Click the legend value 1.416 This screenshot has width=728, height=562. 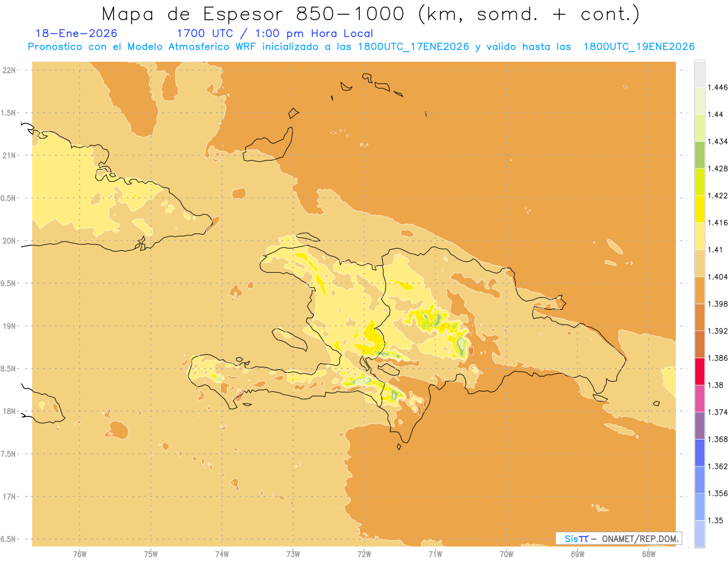tap(717, 222)
